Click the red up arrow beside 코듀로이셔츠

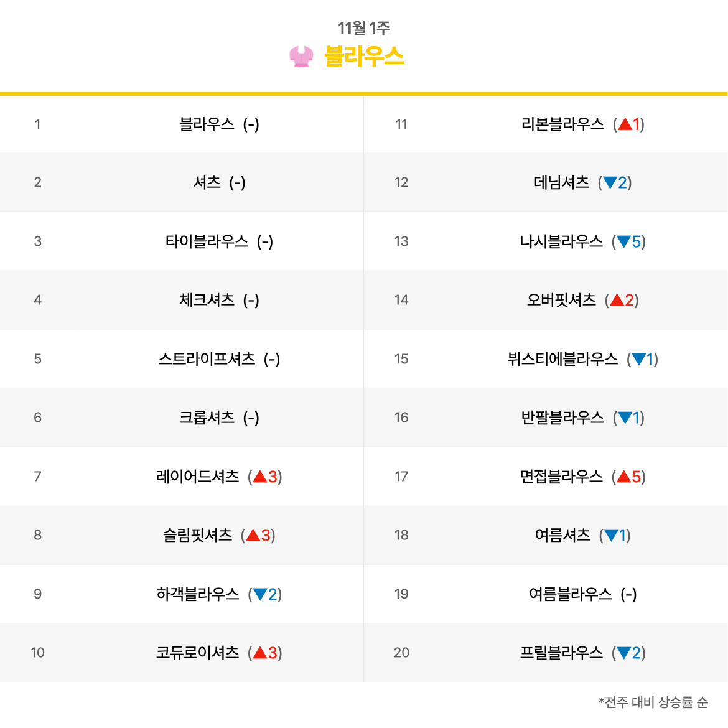(x=260, y=653)
